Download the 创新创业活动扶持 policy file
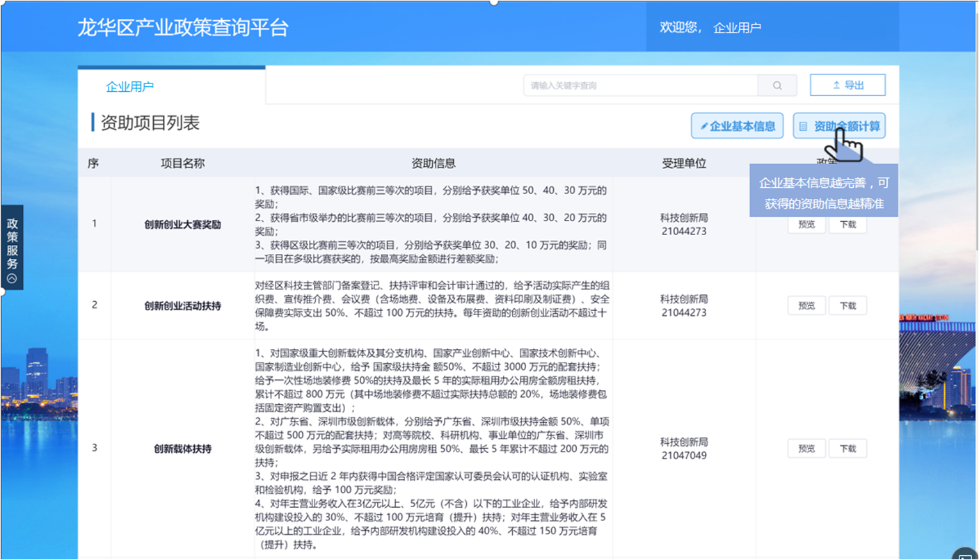979x560 pixels. click(x=847, y=305)
